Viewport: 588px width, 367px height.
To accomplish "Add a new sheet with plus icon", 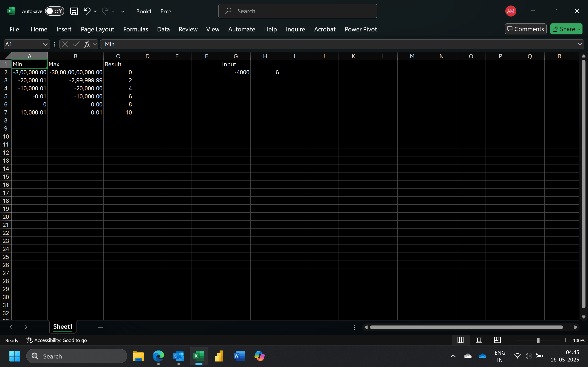I will coord(100,327).
